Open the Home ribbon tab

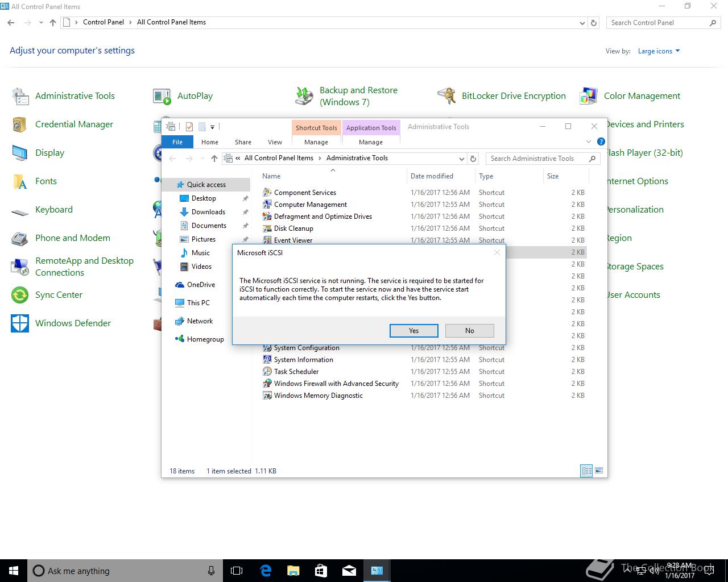[x=210, y=142]
